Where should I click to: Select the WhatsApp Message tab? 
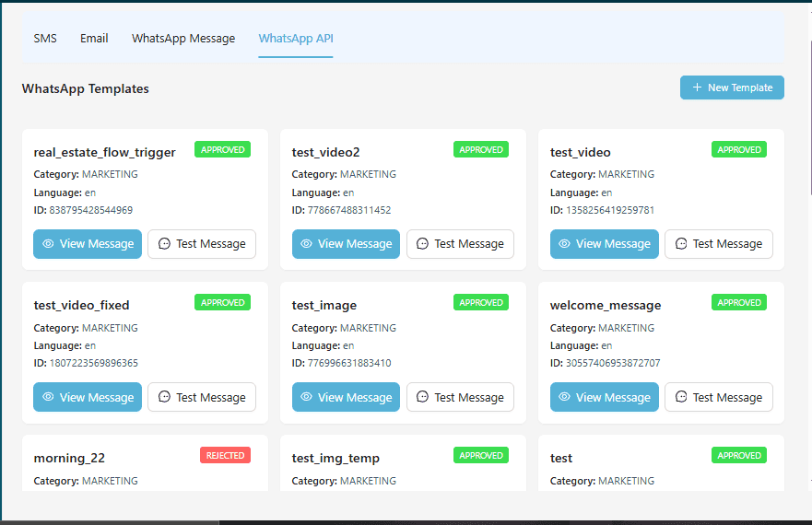tap(183, 39)
